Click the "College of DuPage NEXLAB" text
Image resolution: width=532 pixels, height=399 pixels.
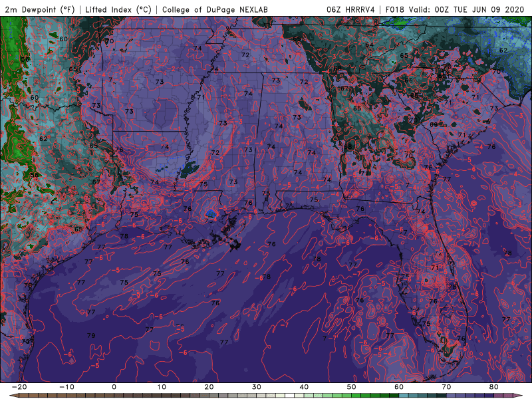coord(215,9)
